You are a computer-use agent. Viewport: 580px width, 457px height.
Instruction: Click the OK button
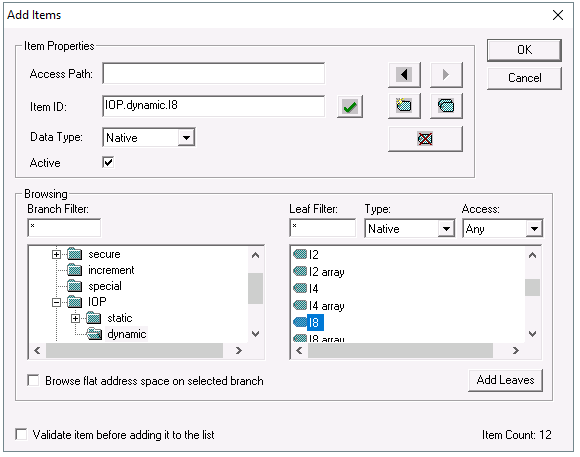pos(524,50)
